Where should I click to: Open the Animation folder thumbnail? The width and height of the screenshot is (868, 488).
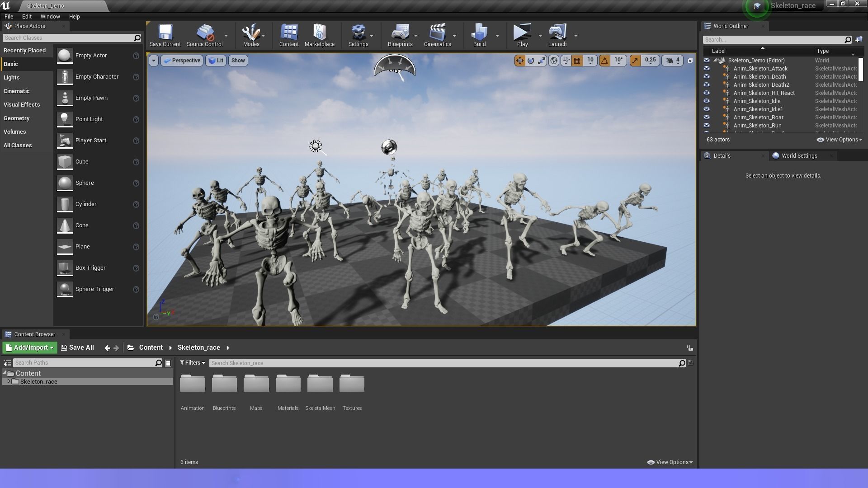pos(193,384)
